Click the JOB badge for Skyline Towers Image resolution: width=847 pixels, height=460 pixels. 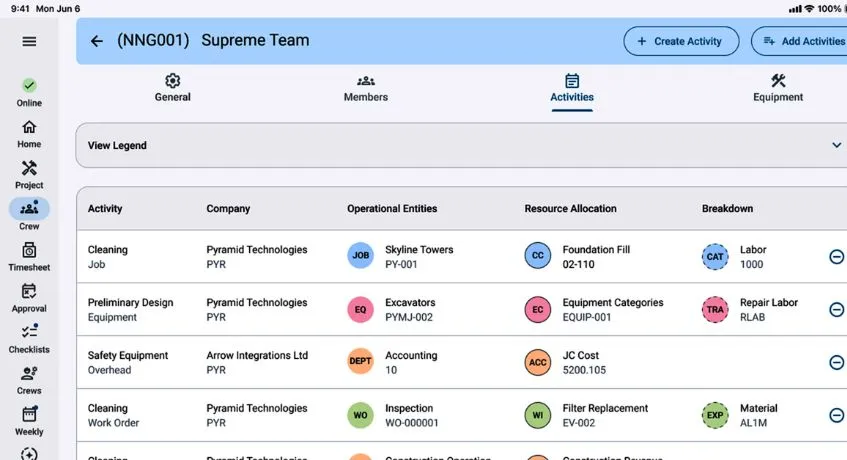point(360,255)
